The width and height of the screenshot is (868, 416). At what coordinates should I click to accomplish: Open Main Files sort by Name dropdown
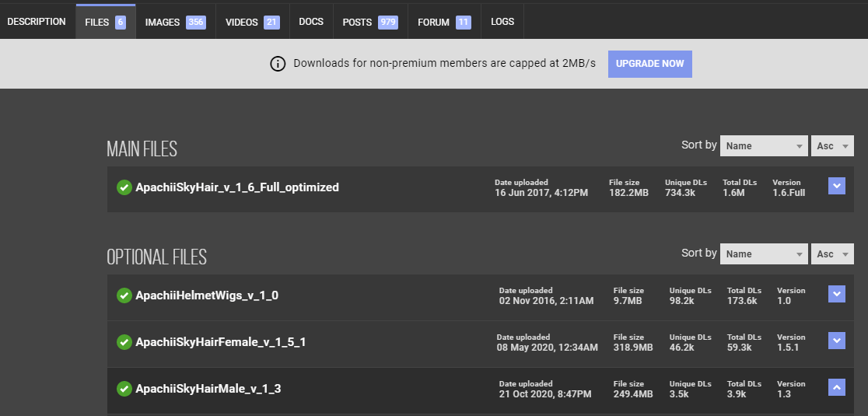(x=764, y=145)
